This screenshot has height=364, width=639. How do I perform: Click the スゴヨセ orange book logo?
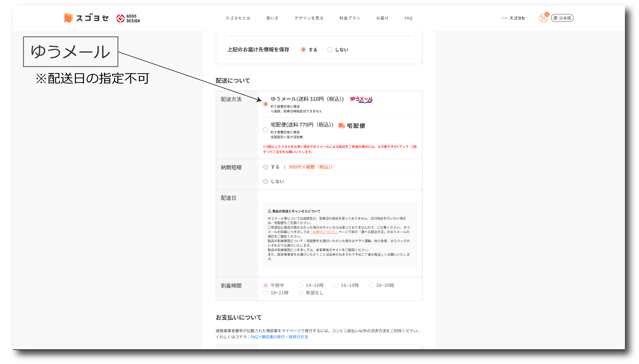[x=68, y=18]
